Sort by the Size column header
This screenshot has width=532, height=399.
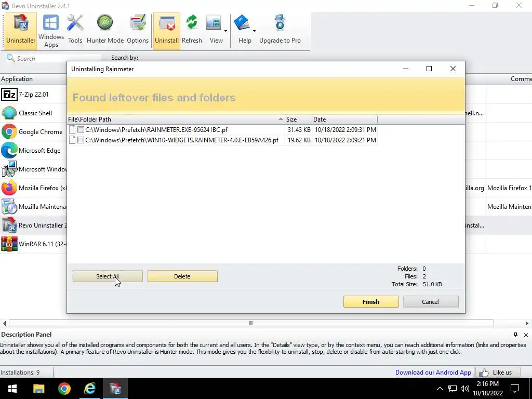(298, 119)
